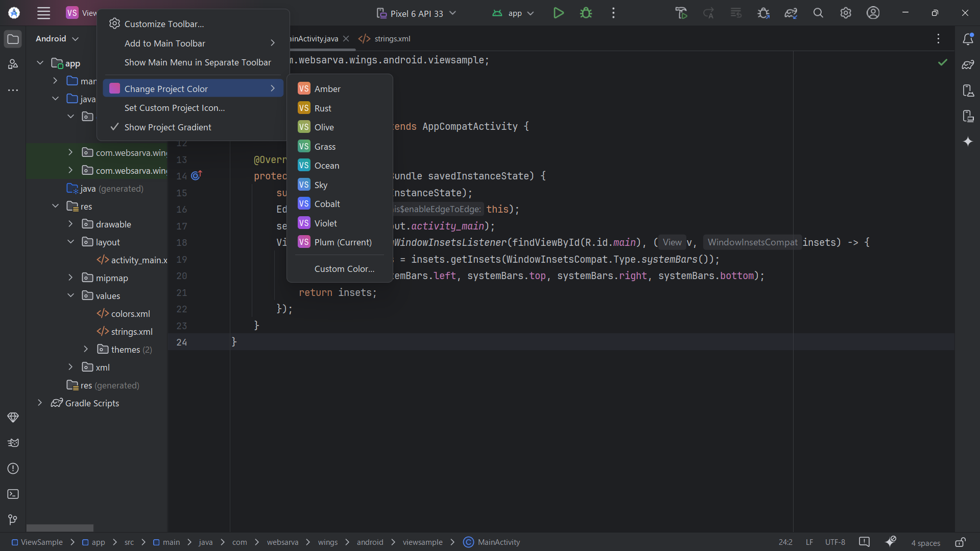Expand the themes folder in project tree

tap(86, 349)
